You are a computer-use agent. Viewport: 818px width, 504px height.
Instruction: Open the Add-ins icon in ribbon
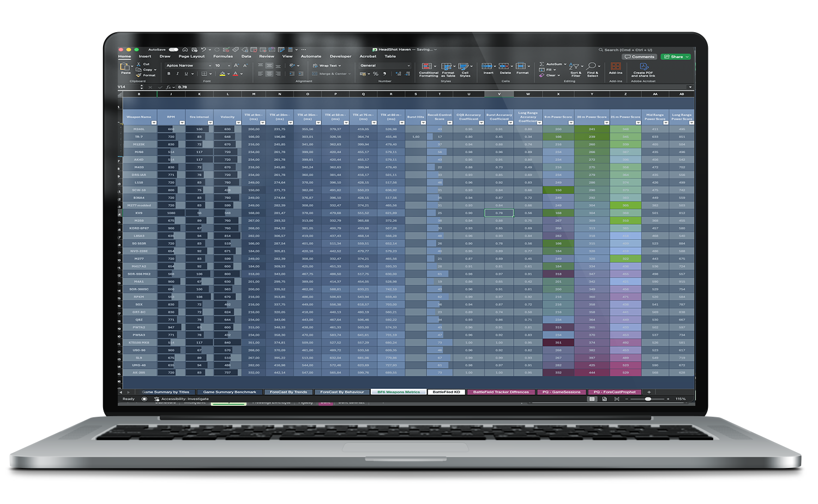coord(615,66)
